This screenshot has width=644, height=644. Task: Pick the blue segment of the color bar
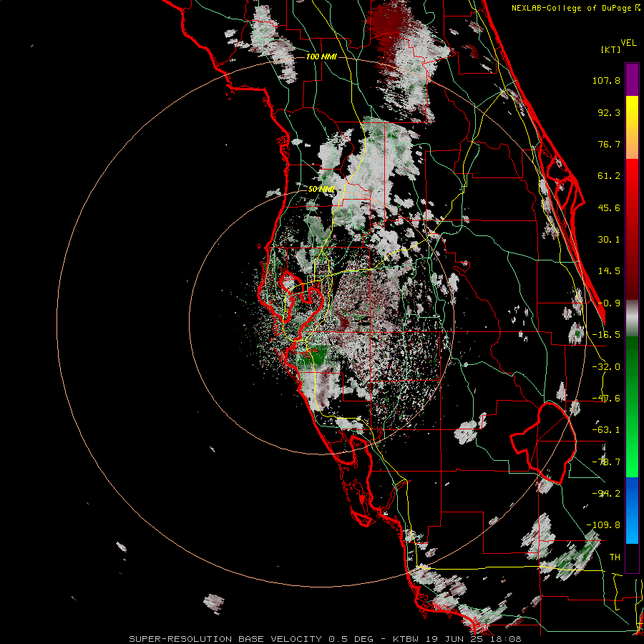pos(632,510)
